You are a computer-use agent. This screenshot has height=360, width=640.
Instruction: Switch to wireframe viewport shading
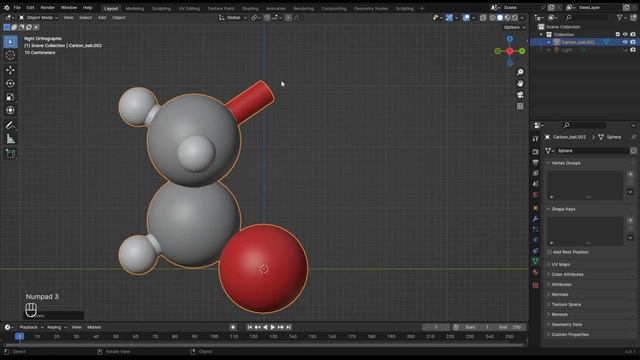click(x=493, y=18)
